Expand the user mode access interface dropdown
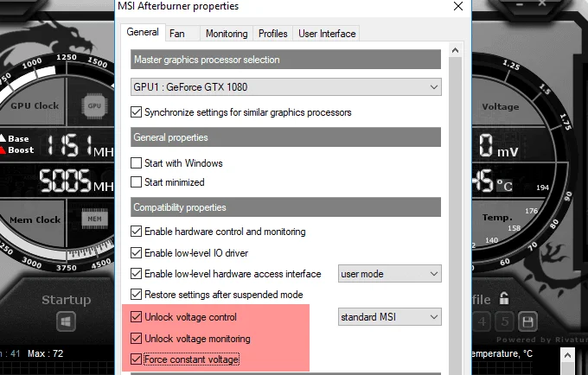 pyautogui.click(x=389, y=274)
